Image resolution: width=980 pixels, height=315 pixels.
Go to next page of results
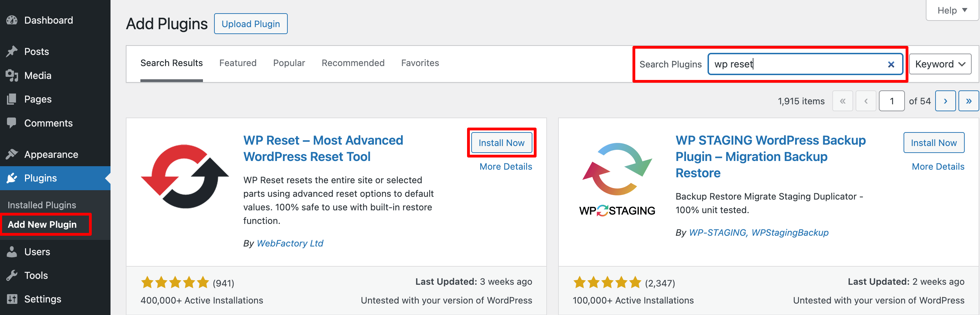point(945,101)
